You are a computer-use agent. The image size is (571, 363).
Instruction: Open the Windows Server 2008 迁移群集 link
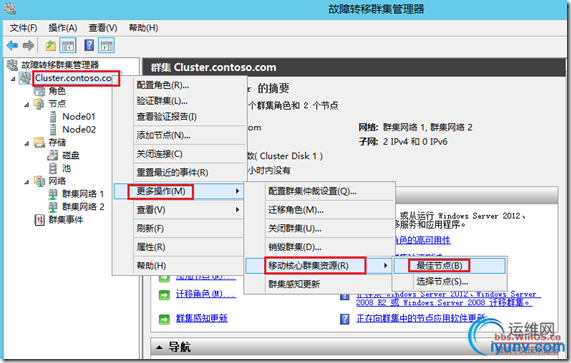[443, 303]
